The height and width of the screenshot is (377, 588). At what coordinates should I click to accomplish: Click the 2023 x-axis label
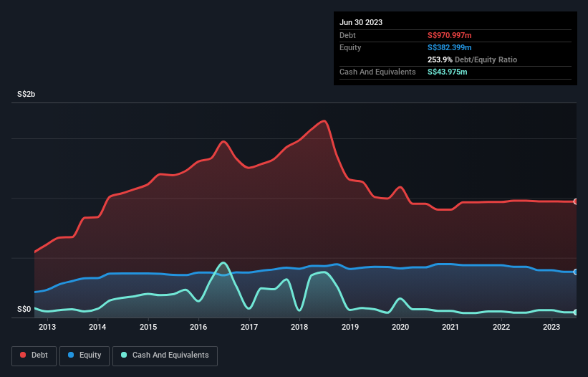point(551,327)
